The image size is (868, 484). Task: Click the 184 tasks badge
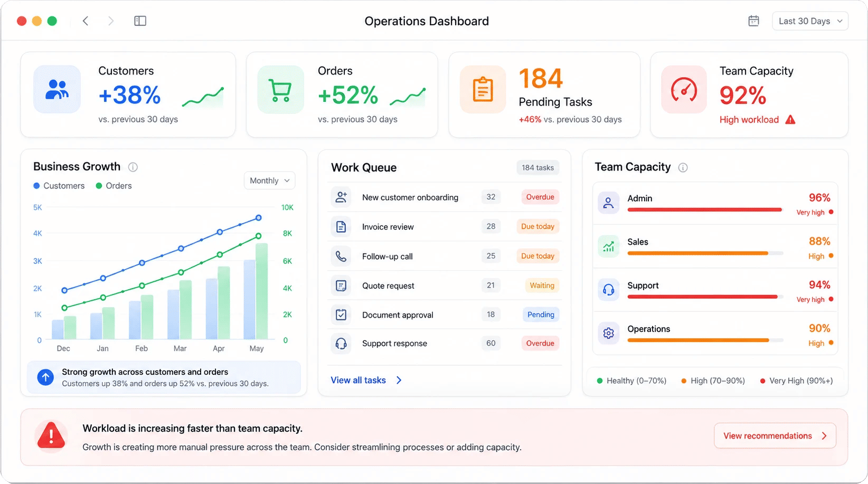coord(537,167)
